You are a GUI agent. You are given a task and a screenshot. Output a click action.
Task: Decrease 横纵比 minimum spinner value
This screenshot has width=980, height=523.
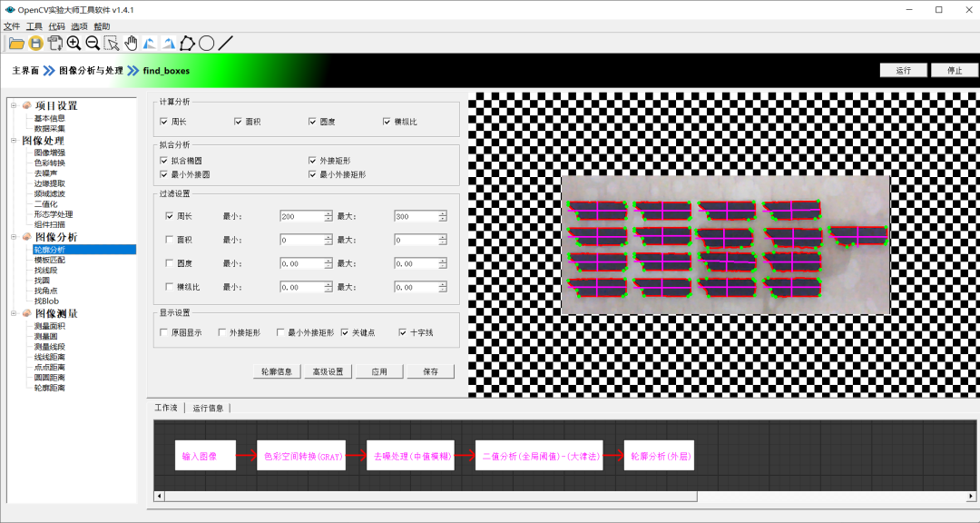tap(328, 291)
